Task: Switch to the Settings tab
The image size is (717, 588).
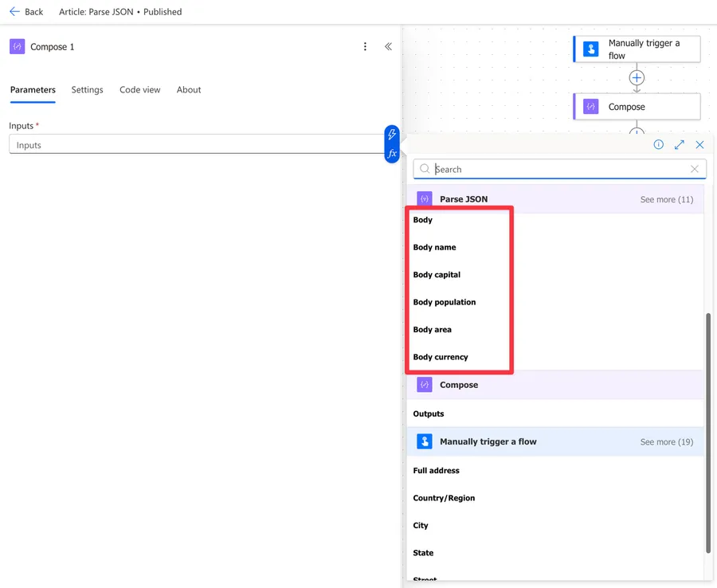Action: click(x=87, y=90)
